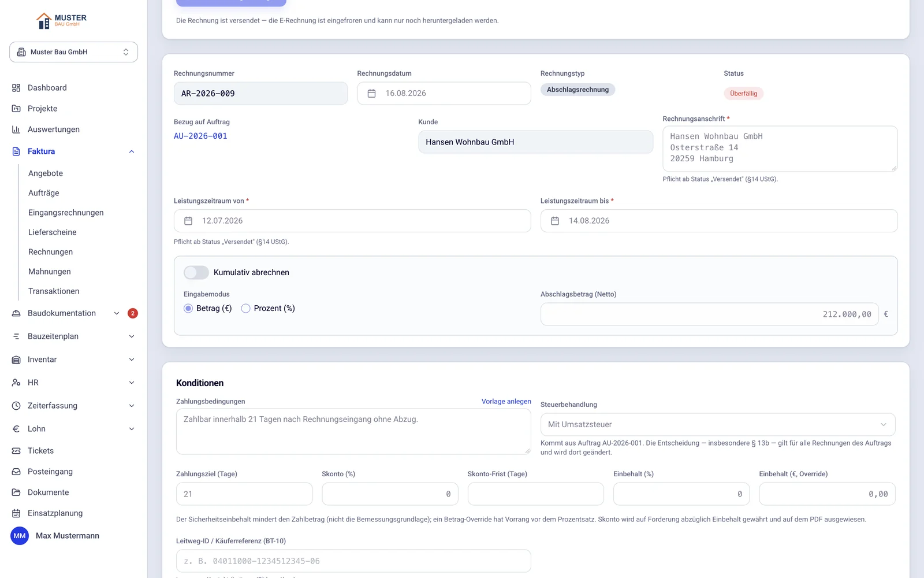Toggle the Kumulativ abrechnen switch
This screenshot has height=578, width=924.
tap(196, 272)
